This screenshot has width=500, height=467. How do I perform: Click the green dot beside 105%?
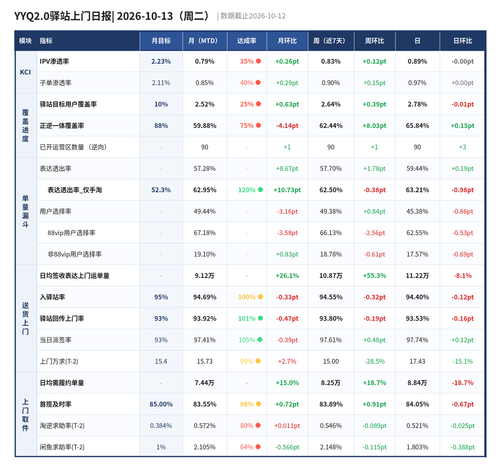260,340
